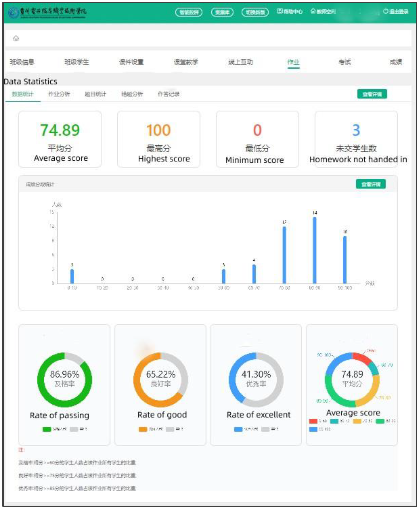This screenshot has height=509, width=420.
Task: Open teacher space (教师空间) home icon
Action: [313, 11]
